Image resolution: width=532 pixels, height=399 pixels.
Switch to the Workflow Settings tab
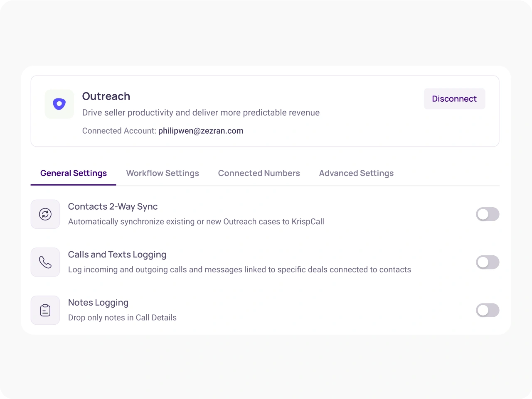click(163, 173)
